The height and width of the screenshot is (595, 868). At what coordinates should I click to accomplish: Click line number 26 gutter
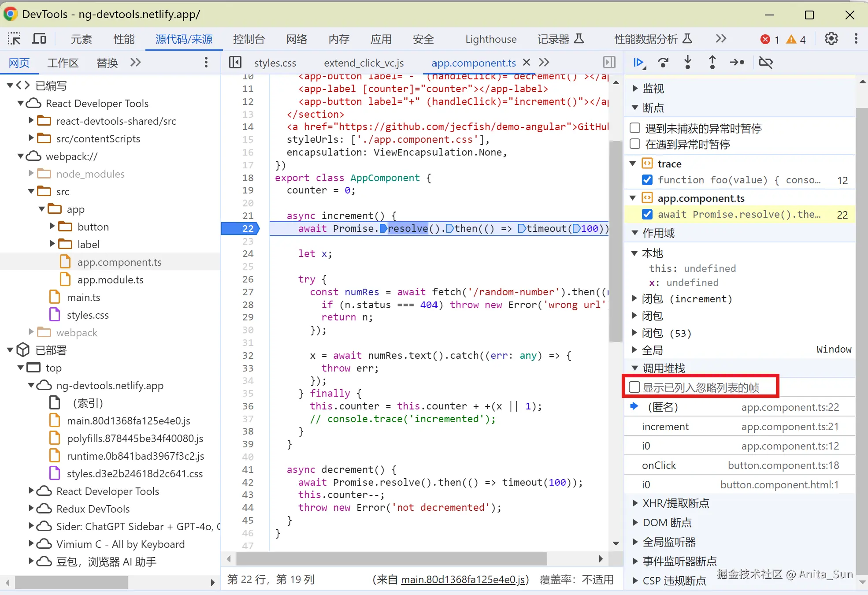click(x=248, y=279)
